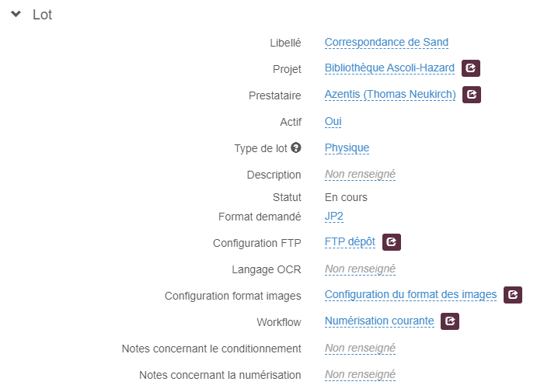Edit the Workflow Numérisation courante value
The image size is (551, 392).
point(379,321)
